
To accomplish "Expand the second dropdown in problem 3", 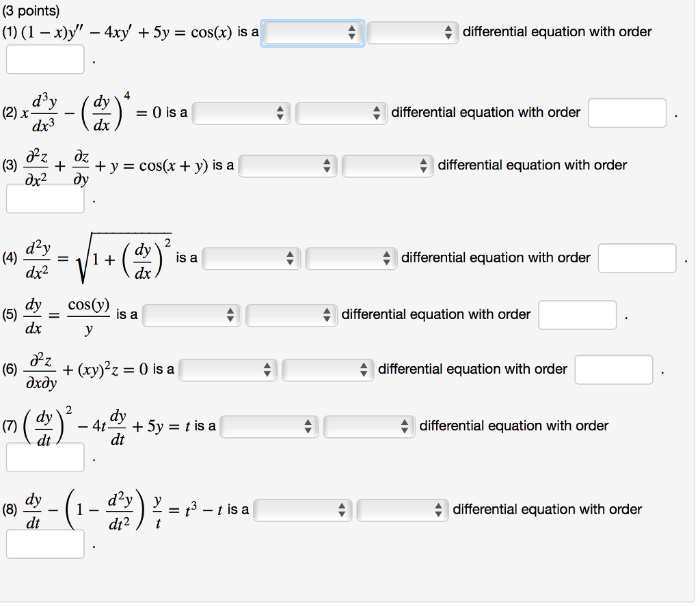I will click(x=387, y=165).
